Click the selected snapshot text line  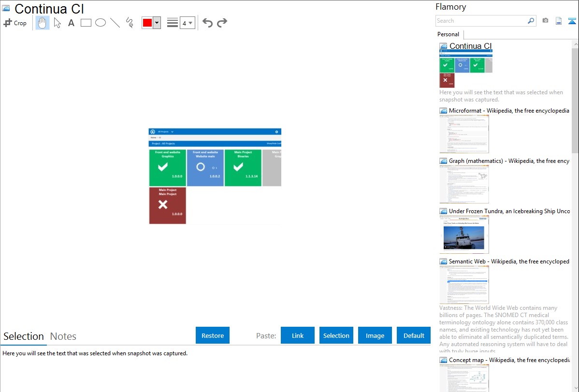[x=95, y=353]
